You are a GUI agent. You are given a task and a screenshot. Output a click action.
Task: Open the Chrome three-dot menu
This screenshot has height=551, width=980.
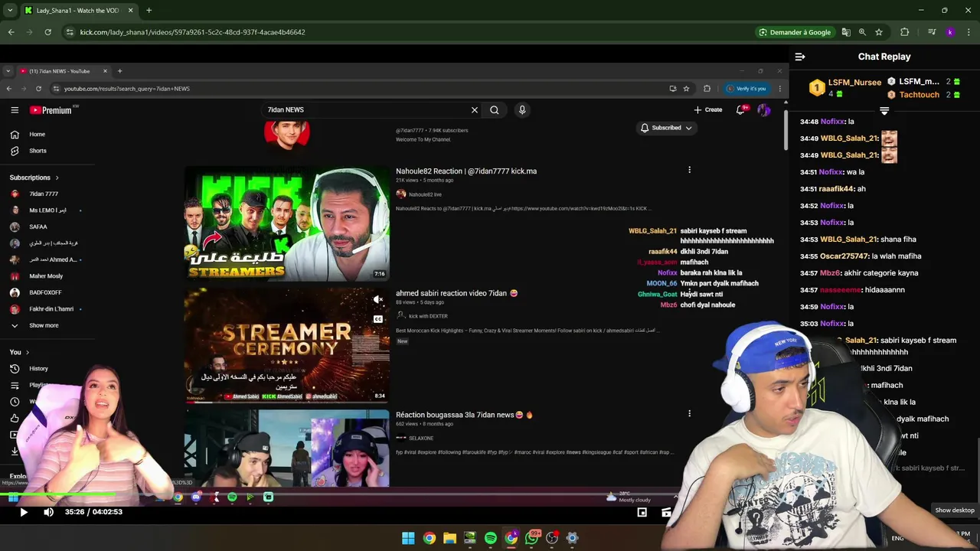969,32
